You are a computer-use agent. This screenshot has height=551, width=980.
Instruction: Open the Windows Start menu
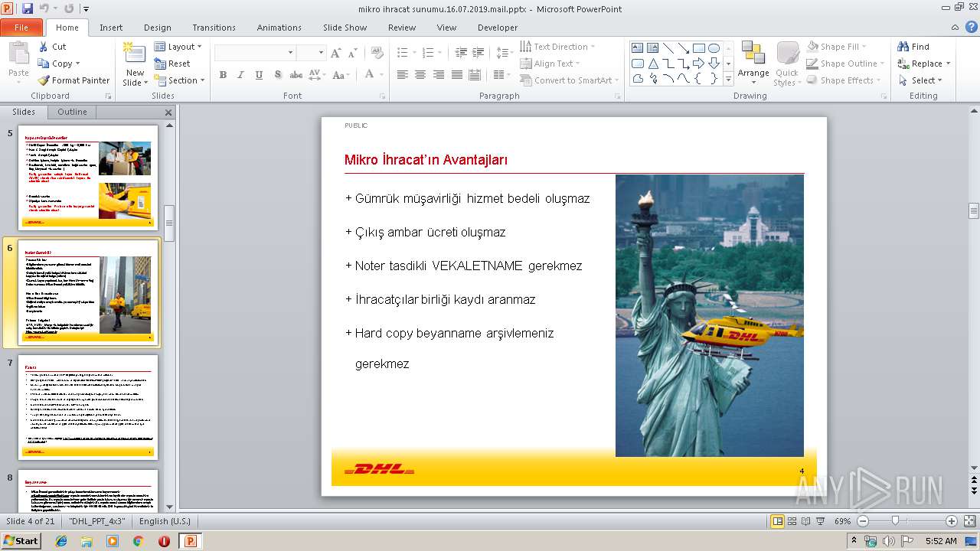click(x=21, y=540)
